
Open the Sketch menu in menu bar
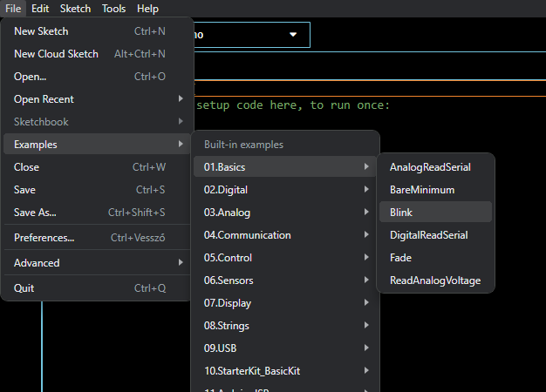point(75,9)
